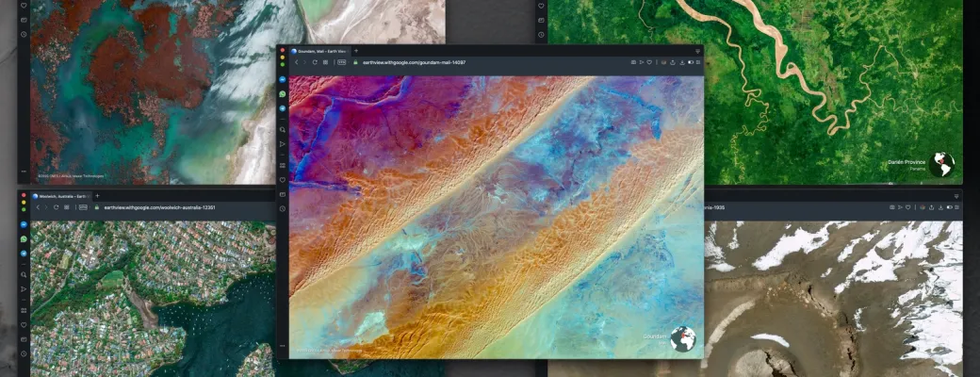
Task: Open WhatsApp in the Goundam window sidebar
Action: [283, 94]
